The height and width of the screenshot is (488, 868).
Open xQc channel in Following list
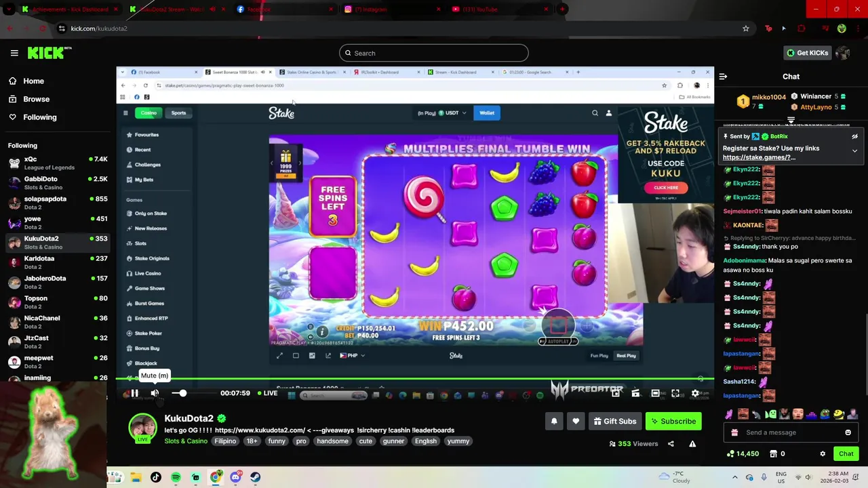tap(58, 163)
